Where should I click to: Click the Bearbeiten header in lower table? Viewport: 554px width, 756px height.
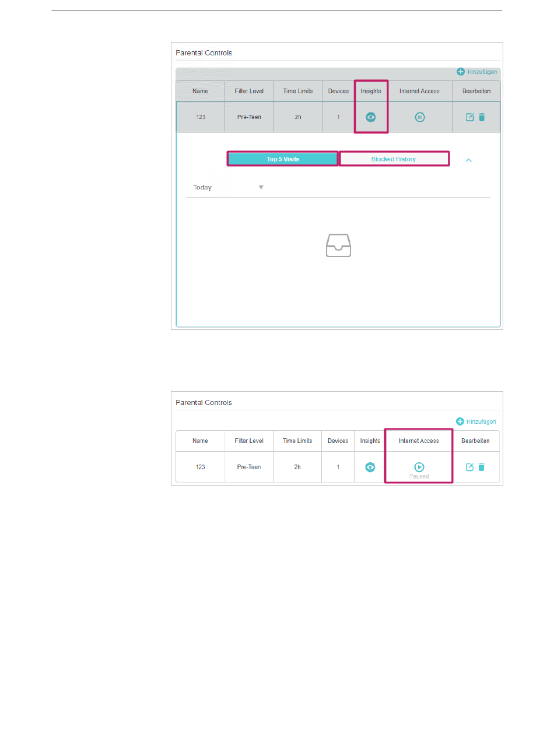(x=476, y=441)
